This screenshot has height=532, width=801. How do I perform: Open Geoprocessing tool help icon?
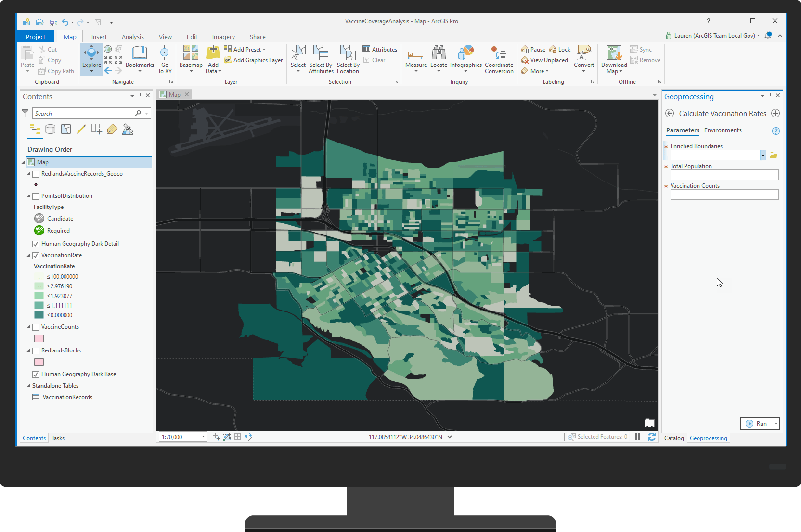click(x=775, y=131)
